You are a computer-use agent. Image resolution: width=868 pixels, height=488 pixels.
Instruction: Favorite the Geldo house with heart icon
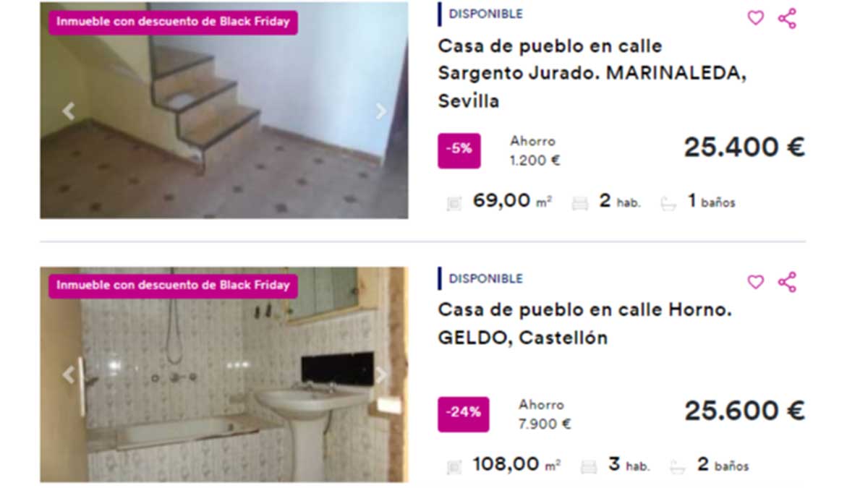click(755, 282)
